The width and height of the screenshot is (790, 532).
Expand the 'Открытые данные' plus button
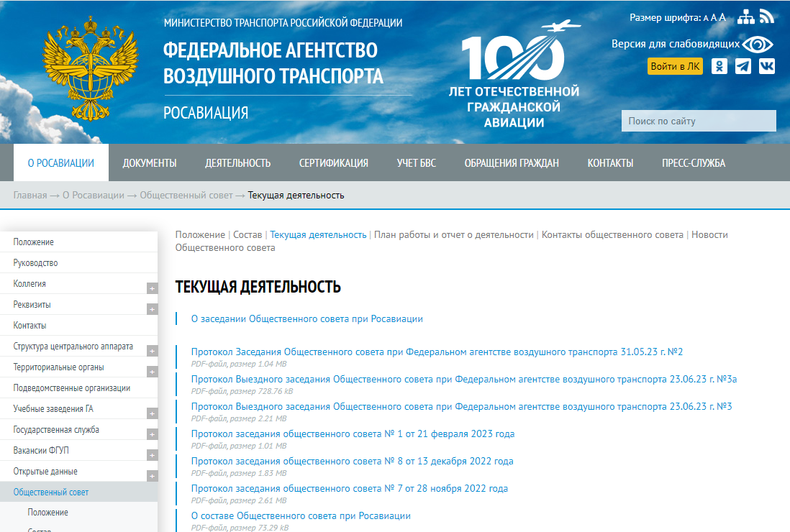pyautogui.click(x=152, y=476)
